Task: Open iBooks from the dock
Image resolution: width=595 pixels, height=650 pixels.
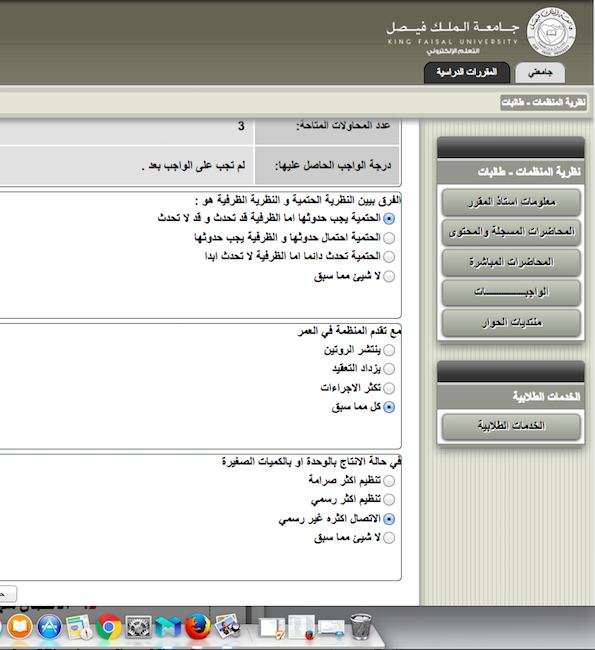Action: 19,626
